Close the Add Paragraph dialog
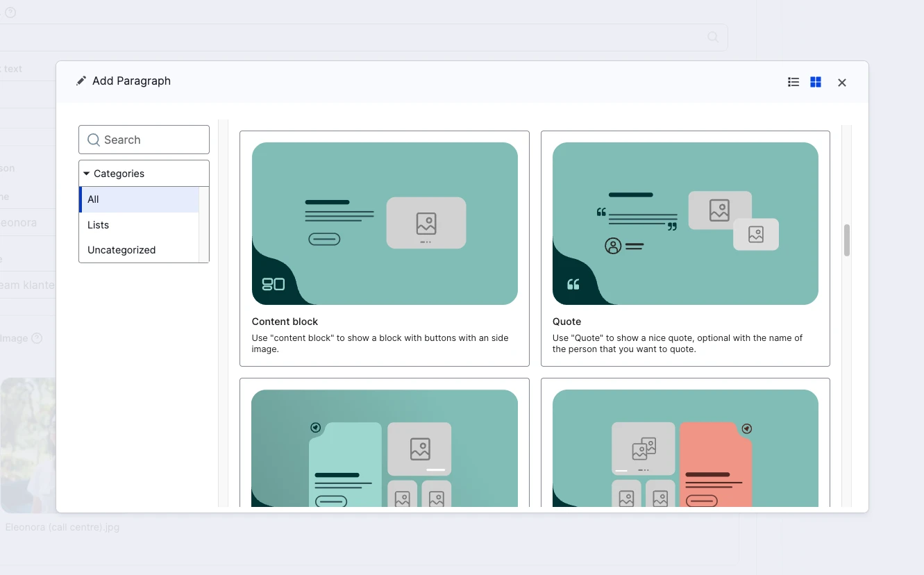 click(x=842, y=83)
